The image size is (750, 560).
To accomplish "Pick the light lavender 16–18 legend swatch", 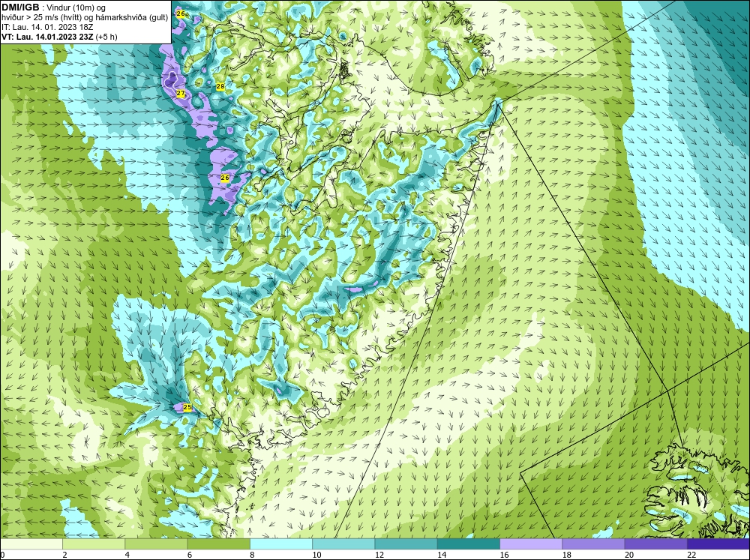I will point(531,544).
